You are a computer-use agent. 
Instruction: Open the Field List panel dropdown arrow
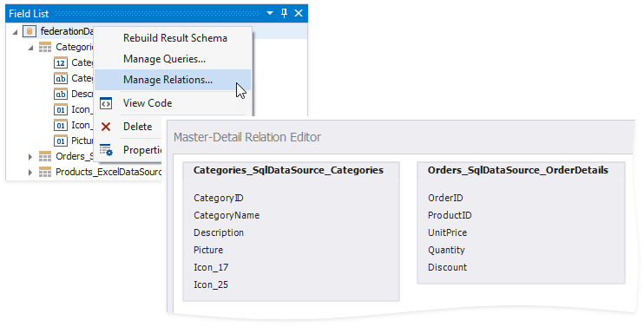pyautogui.click(x=270, y=13)
